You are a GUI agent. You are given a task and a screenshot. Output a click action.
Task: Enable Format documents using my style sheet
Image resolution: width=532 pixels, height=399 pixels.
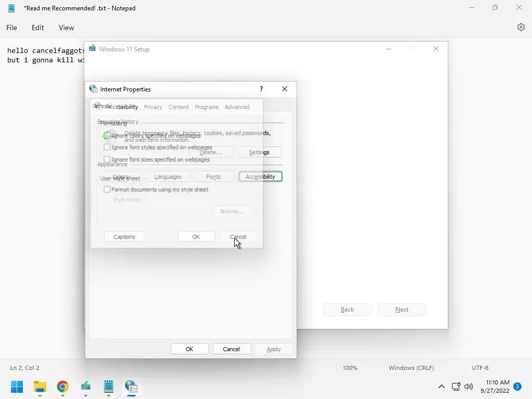107,189
